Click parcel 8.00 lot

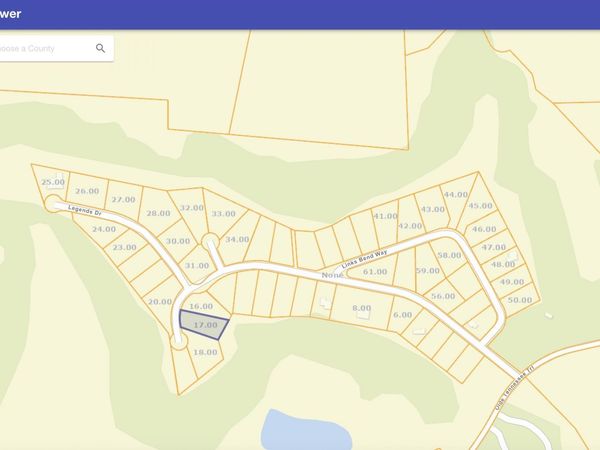[362, 308]
